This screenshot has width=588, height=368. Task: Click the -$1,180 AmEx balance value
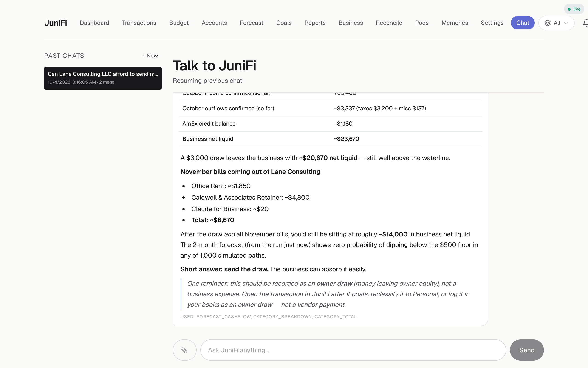(x=343, y=124)
